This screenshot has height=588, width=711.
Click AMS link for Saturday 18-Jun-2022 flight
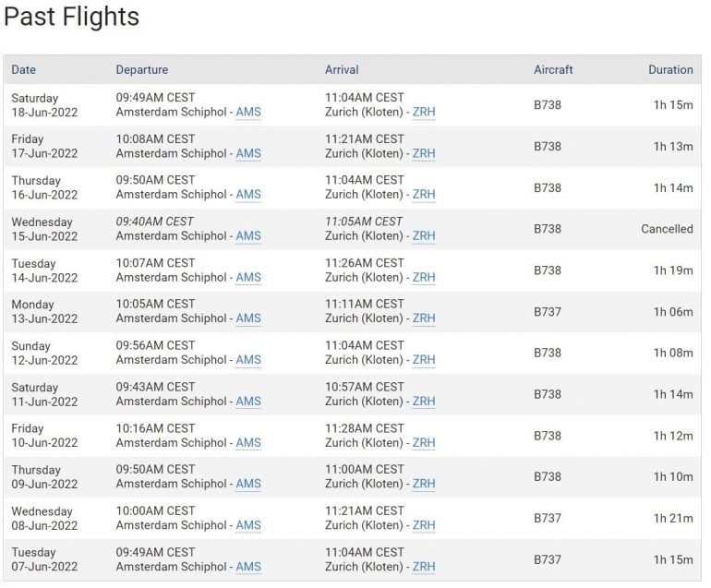248,113
